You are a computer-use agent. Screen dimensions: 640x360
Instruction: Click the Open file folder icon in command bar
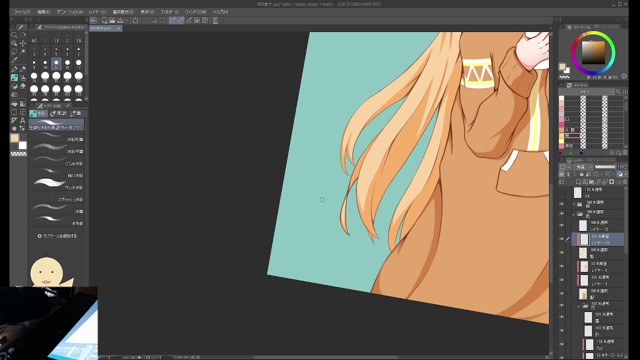point(112,20)
